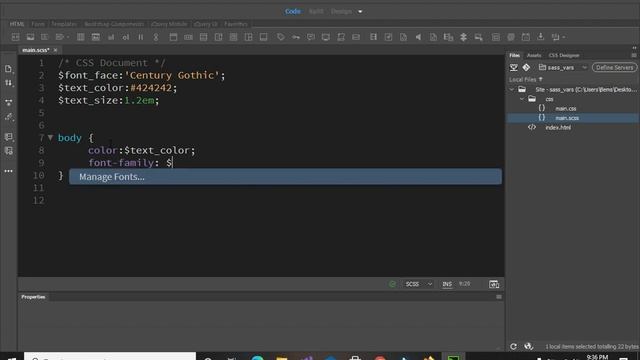Click the three-dots Customize Toolbar icon
640x360 pixels.
[8, 171]
